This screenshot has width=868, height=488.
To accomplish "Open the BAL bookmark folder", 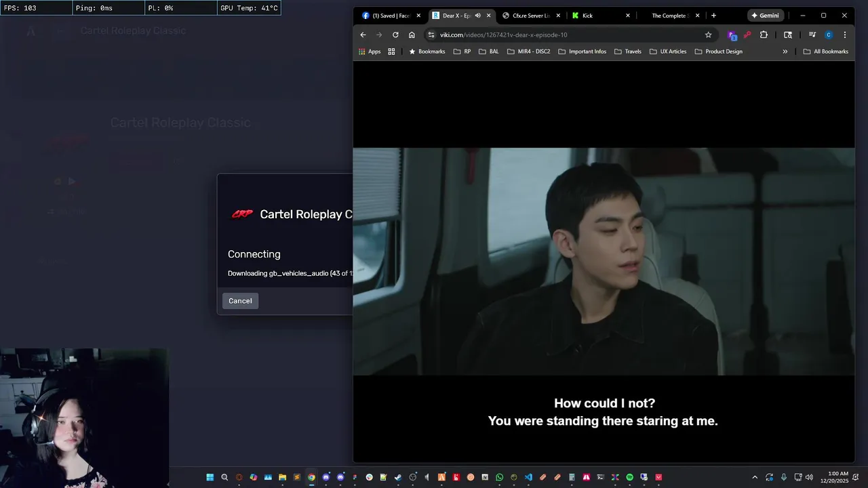I will coord(488,52).
